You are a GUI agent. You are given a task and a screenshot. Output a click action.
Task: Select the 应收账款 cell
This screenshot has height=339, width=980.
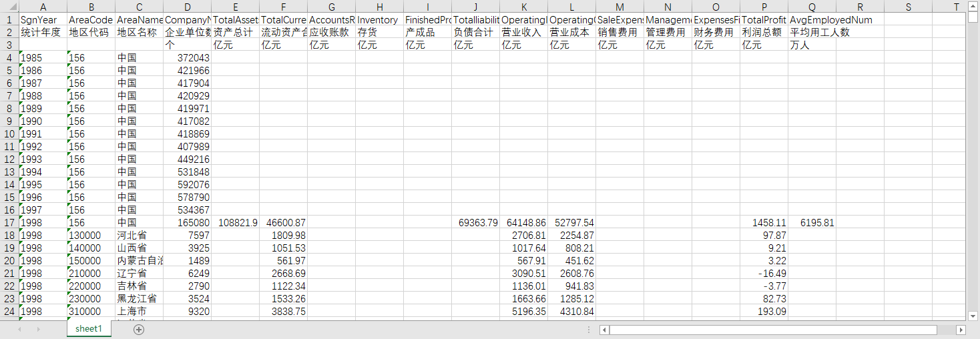pos(332,32)
